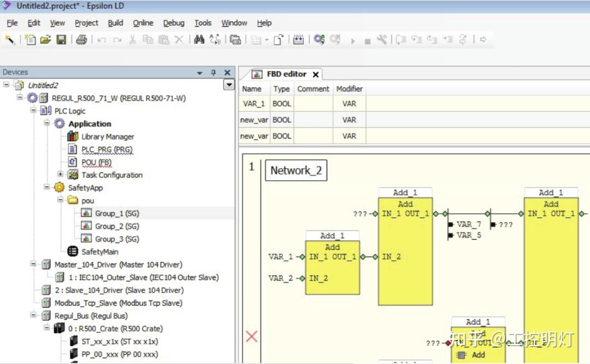The height and width of the screenshot is (364, 590).
Task: Open the Build menu
Action: [115, 23]
